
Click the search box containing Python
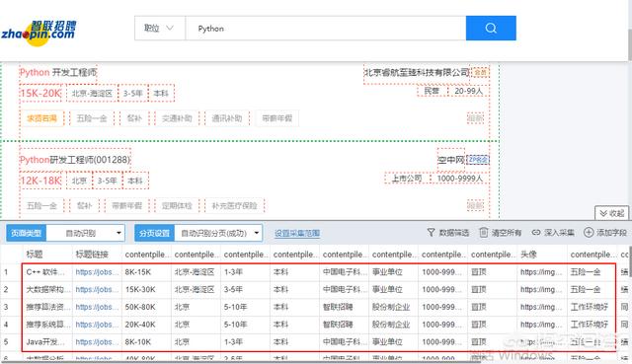click(325, 29)
